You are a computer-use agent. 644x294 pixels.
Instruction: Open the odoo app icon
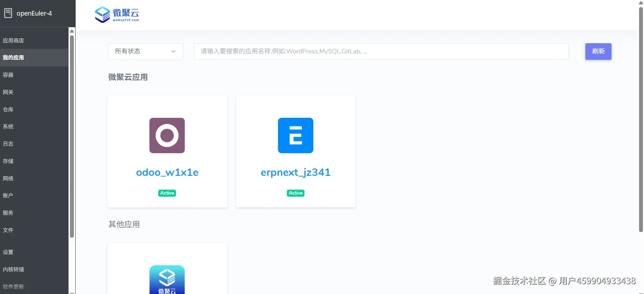167,136
